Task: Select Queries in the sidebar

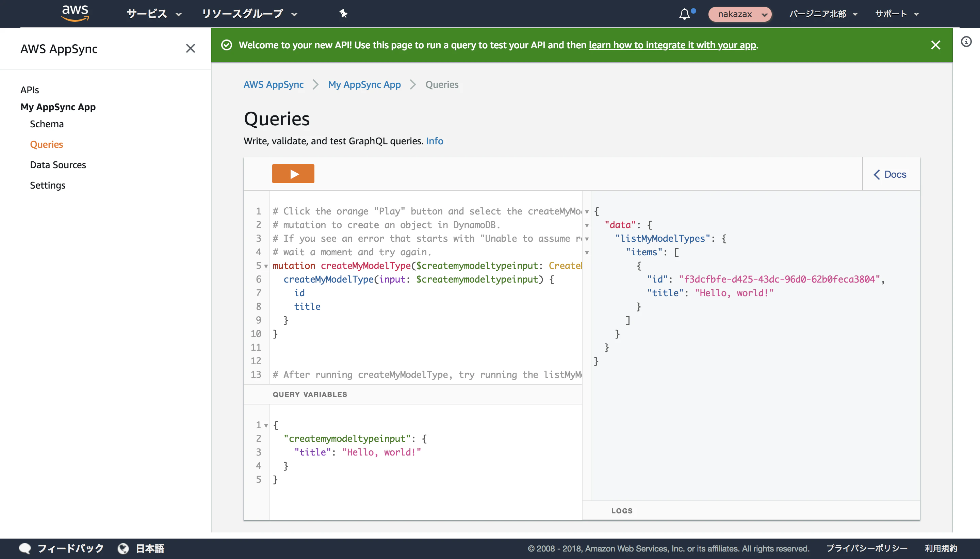Action: coord(46,144)
